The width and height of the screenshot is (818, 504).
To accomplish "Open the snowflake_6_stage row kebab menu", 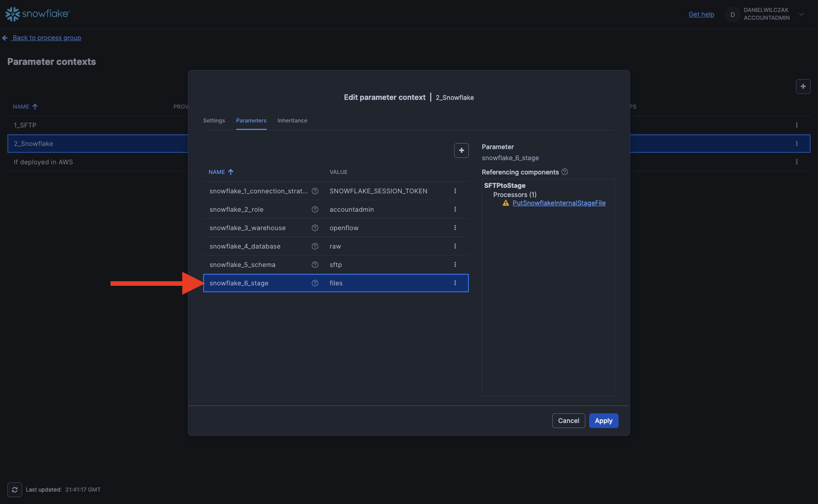I will click(455, 283).
